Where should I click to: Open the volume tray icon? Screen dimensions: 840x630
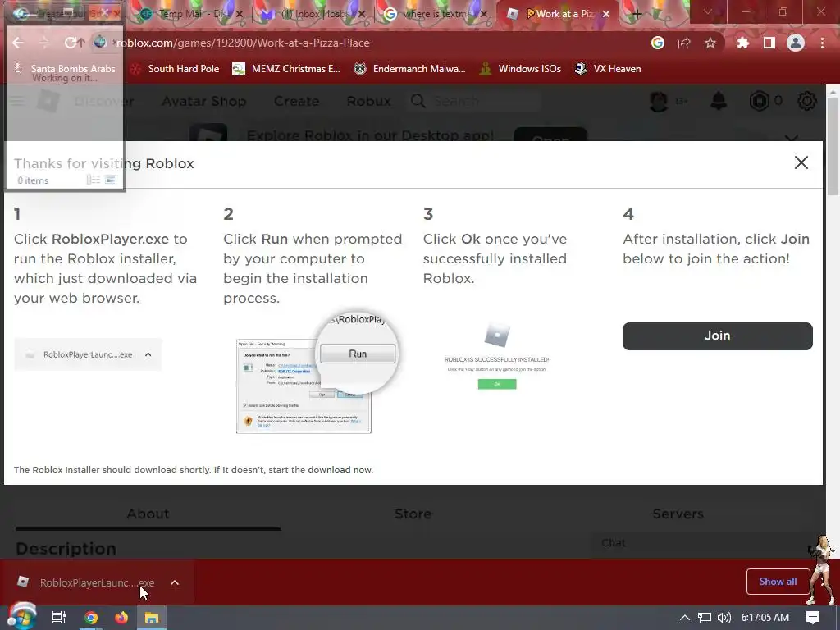click(x=724, y=618)
